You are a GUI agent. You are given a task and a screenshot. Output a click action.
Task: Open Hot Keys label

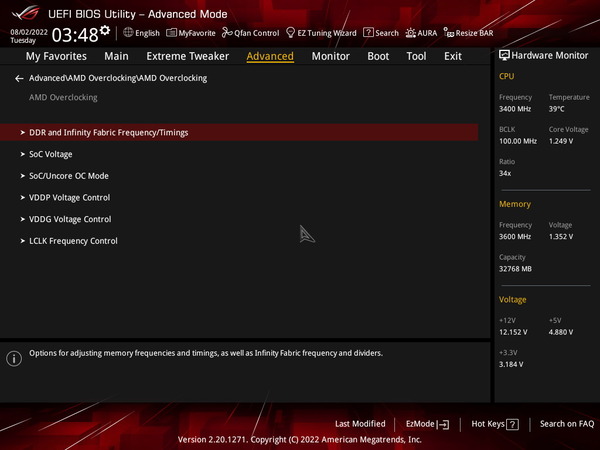(x=488, y=424)
